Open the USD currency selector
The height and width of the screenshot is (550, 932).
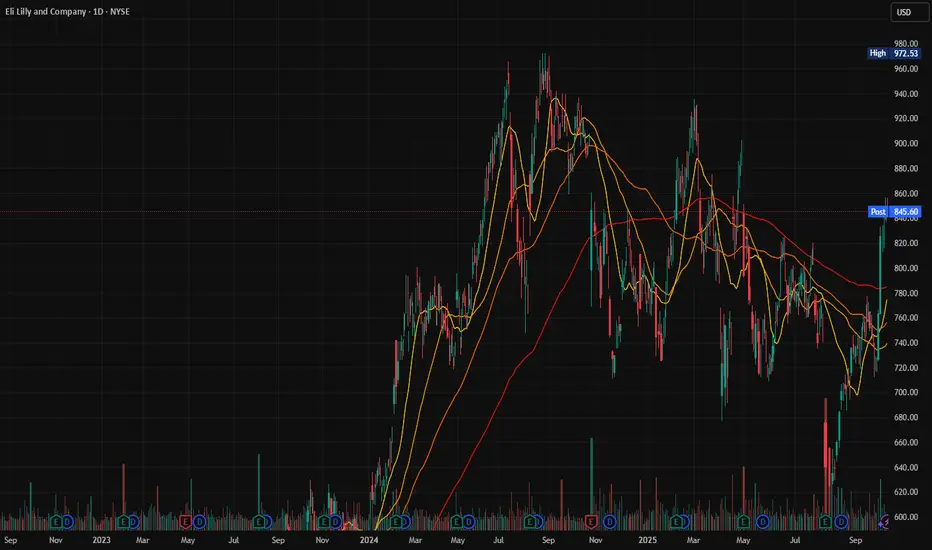(x=909, y=12)
